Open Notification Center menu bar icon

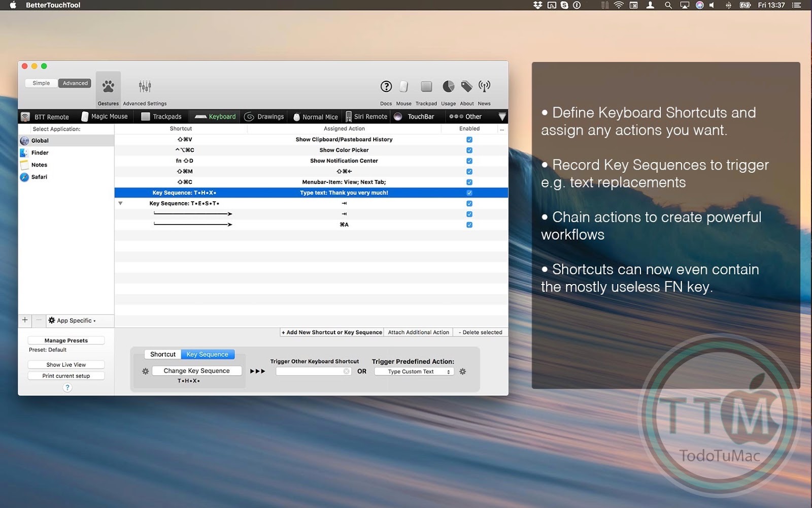(797, 5)
